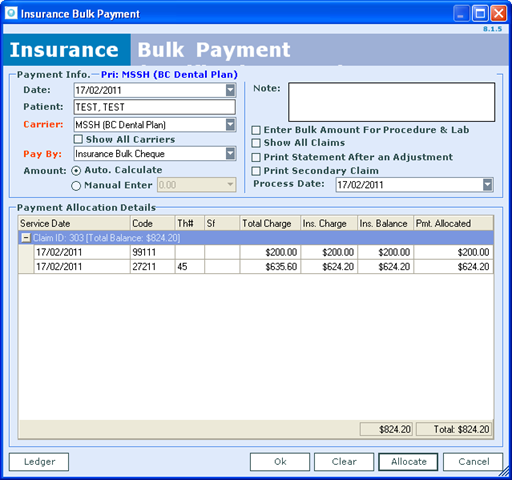512x480 pixels.
Task: Click the Cancel button
Action: click(x=473, y=462)
